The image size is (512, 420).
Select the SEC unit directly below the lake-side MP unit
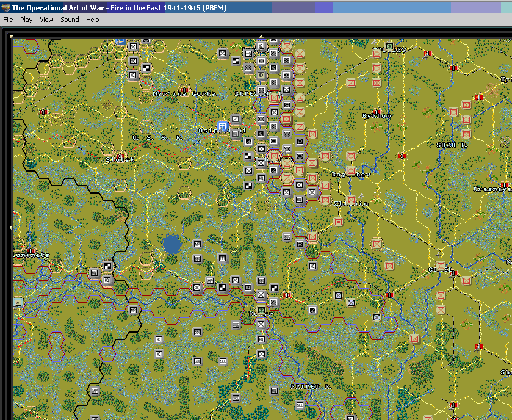point(197,259)
